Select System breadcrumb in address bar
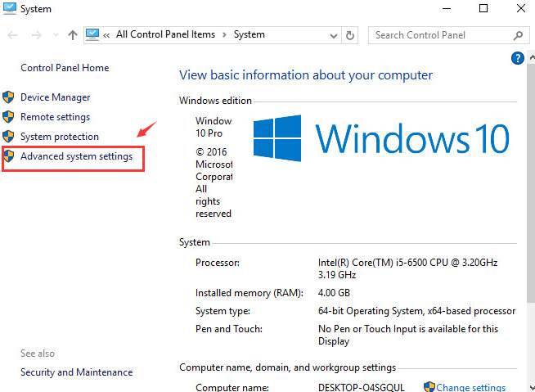535x392 pixels. [x=249, y=34]
